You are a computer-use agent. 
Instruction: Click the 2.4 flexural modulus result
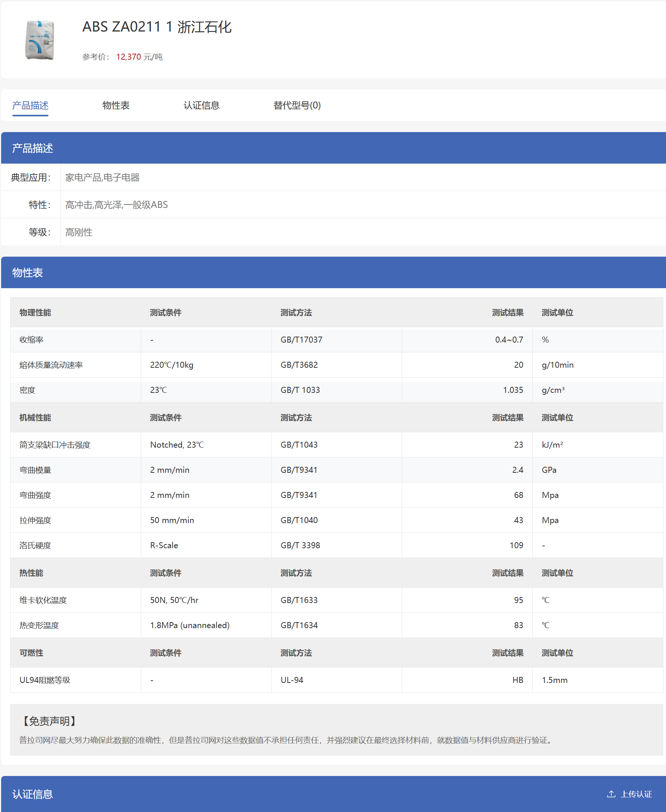pyautogui.click(x=518, y=470)
